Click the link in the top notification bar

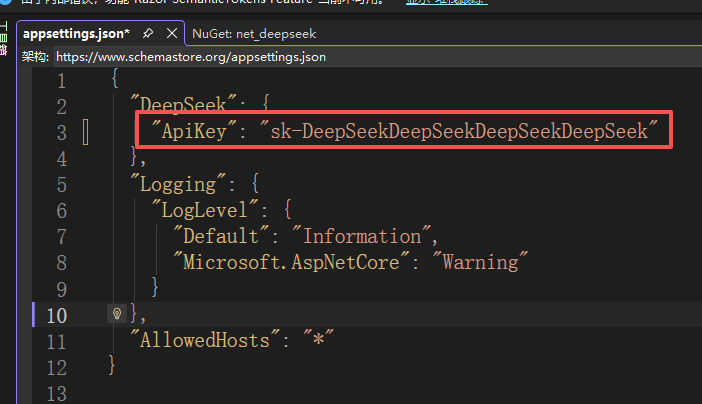point(446,2)
